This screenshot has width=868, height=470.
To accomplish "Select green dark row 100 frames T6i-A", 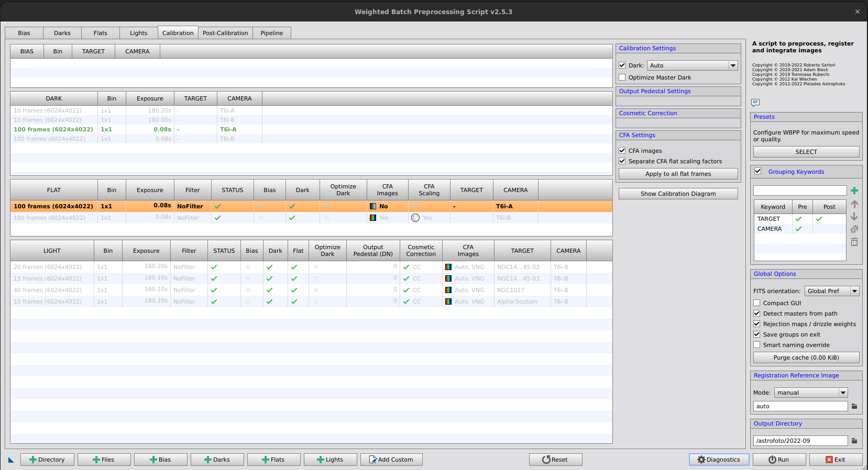I will [x=311, y=129].
